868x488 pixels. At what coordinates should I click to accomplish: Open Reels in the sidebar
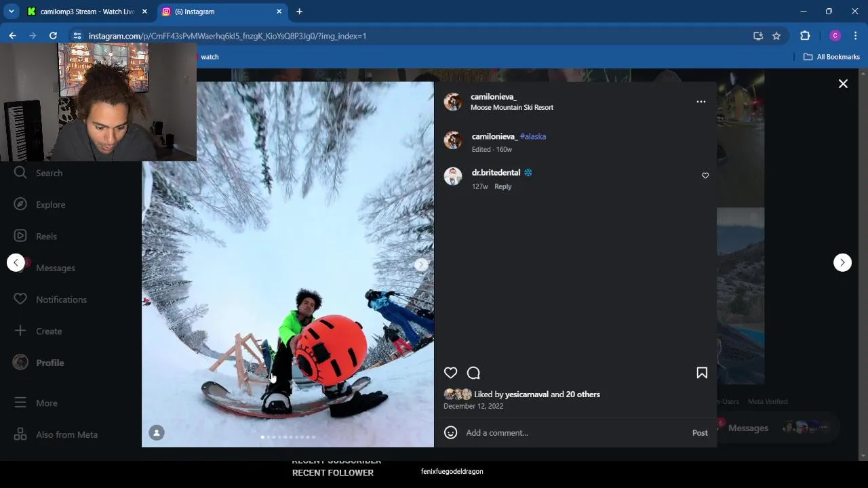pyautogui.click(x=37, y=236)
